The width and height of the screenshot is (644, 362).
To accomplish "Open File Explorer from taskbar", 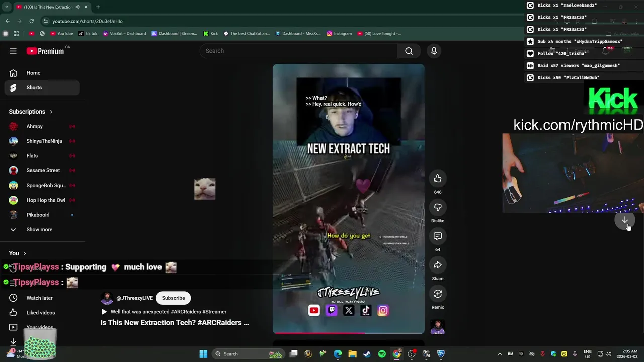I will 352,354.
